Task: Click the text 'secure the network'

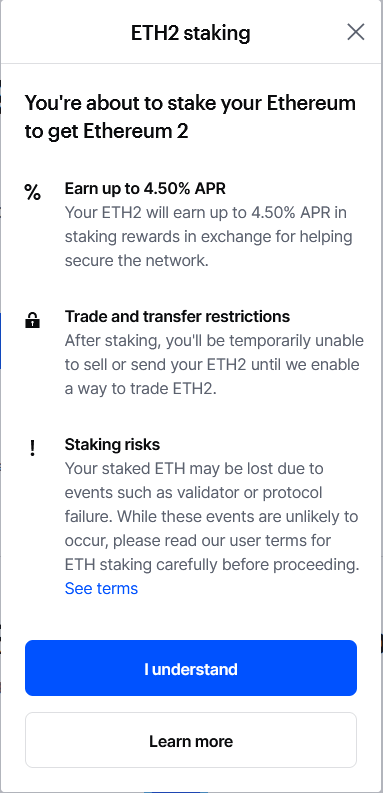Action: (x=136, y=261)
